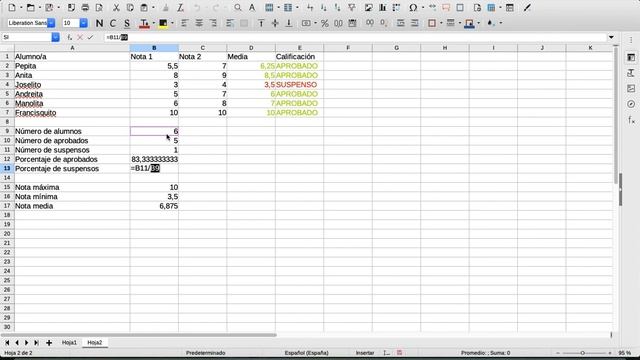Open Function Wizard fx icon in formula bar
This screenshot has height=360, width=640.
tap(70, 37)
